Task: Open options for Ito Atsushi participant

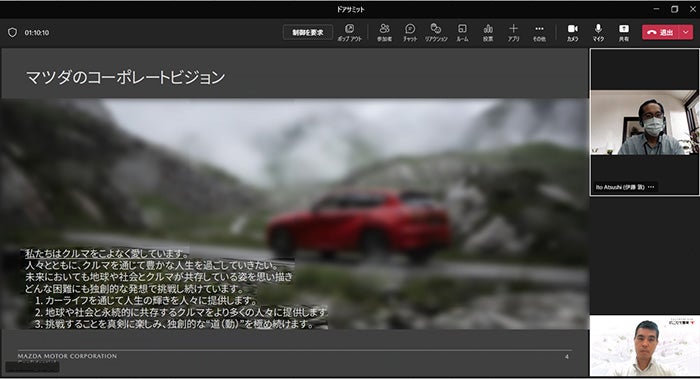Action: pos(651,187)
